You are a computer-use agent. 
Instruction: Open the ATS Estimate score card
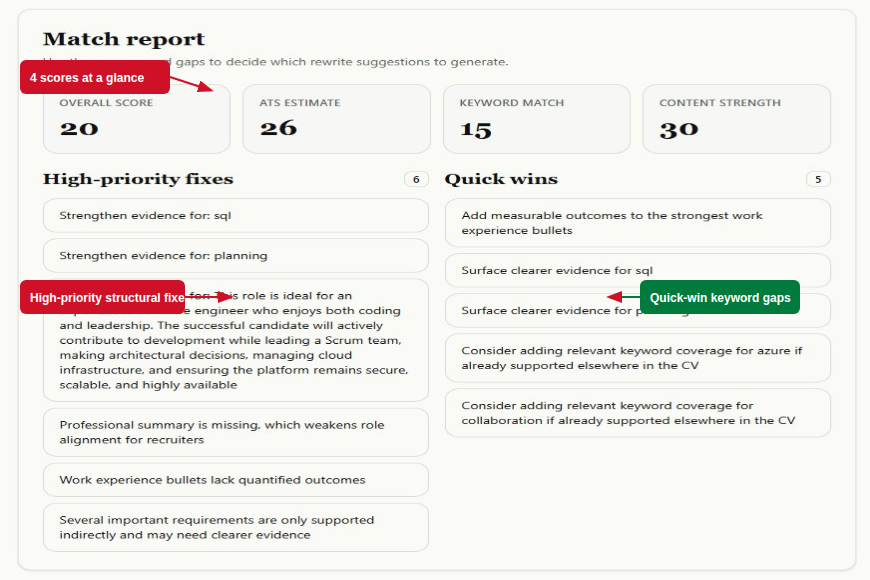(337, 119)
